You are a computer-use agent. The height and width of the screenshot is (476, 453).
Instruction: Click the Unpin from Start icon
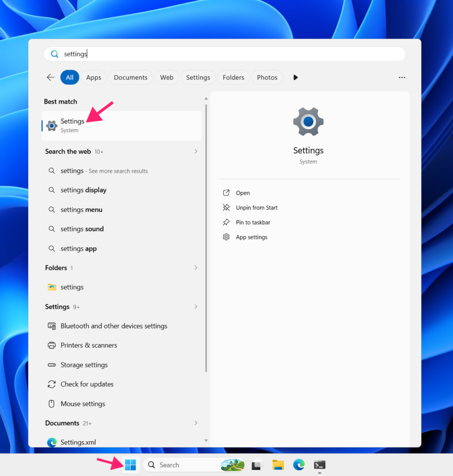(x=226, y=207)
